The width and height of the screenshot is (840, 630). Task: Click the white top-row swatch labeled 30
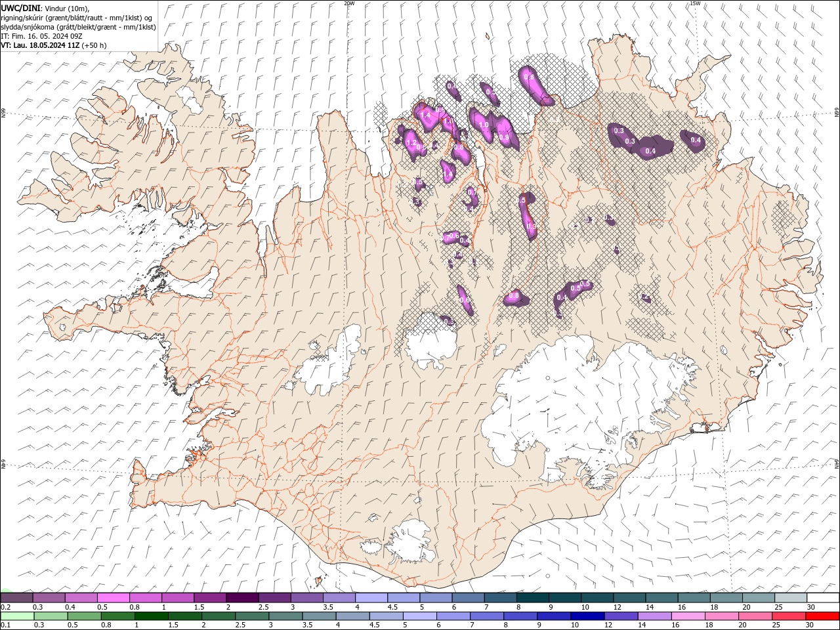[x=823, y=598]
